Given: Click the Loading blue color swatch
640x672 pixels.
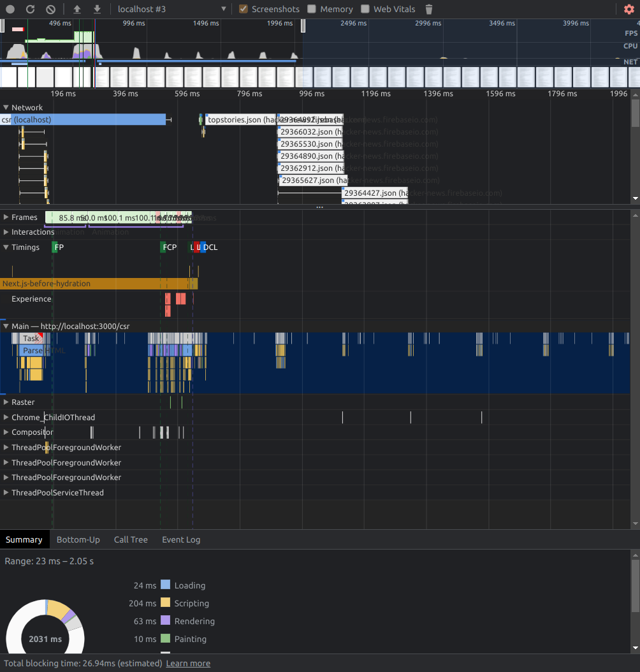Looking at the screenshot, I should click(165, 585).
